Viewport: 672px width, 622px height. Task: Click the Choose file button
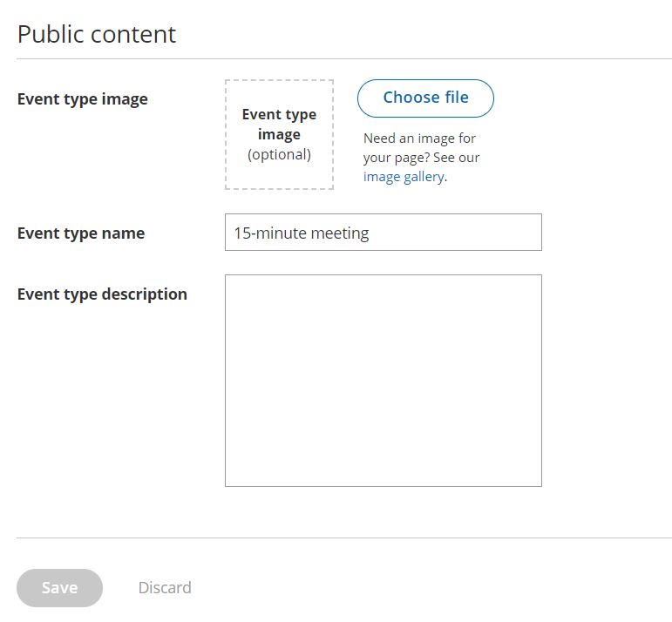[x=425, y=98]
